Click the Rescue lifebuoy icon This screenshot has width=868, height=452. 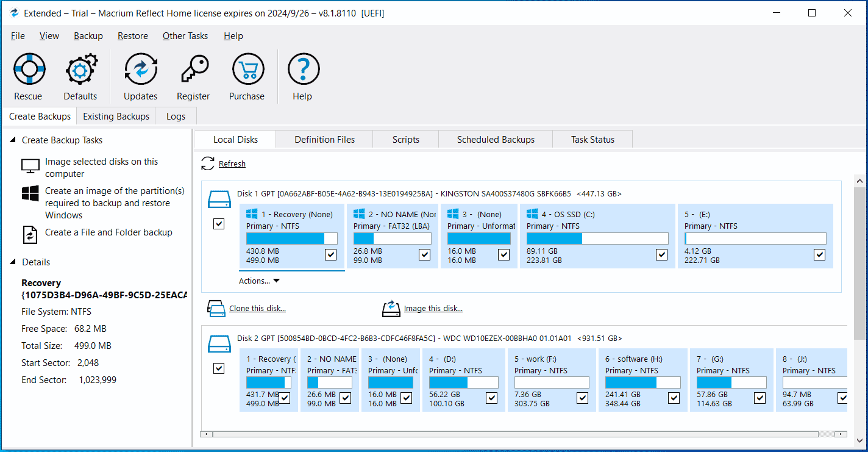(28, 69)
